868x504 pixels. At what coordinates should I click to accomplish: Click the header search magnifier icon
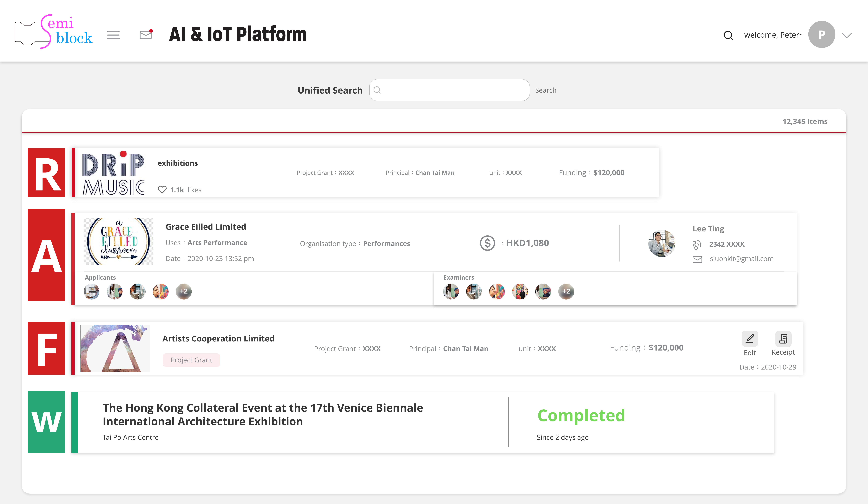click(x=728, y=35)
